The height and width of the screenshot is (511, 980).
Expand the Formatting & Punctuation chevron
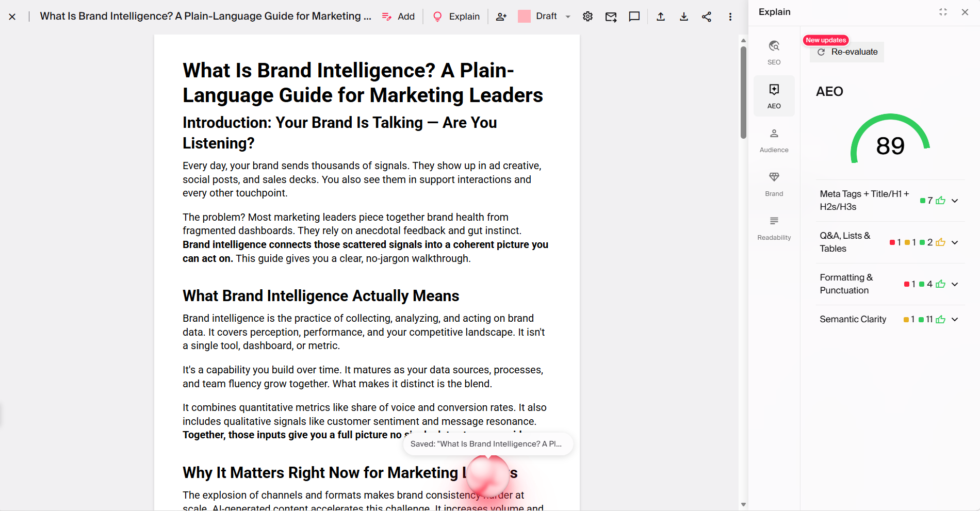(x=955, y=284)
